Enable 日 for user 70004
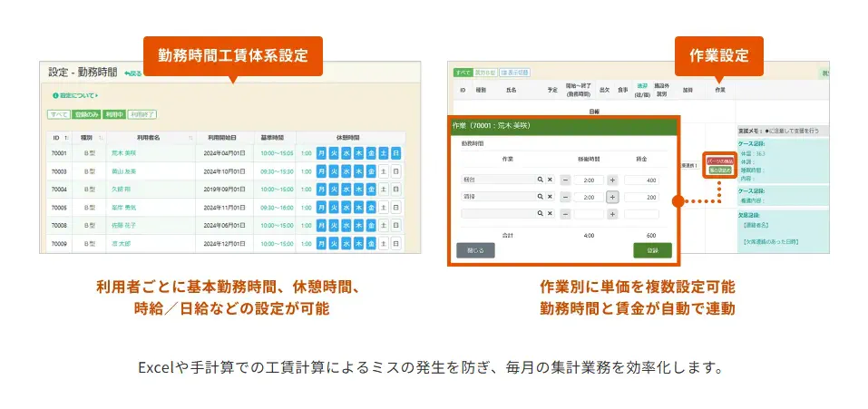Viewport: 868px width, 409px height. 395,190
